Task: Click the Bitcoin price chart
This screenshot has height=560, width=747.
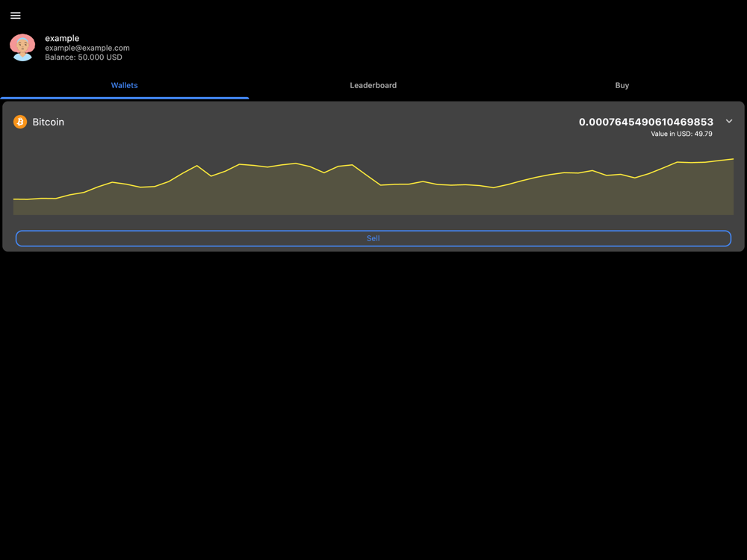Action: coord(373,186)
